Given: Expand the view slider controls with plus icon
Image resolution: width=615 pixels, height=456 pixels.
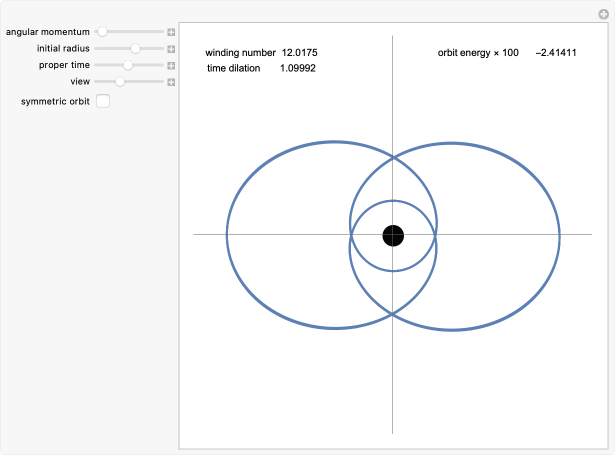Looking at the screenshot, I should coord(171,81).
